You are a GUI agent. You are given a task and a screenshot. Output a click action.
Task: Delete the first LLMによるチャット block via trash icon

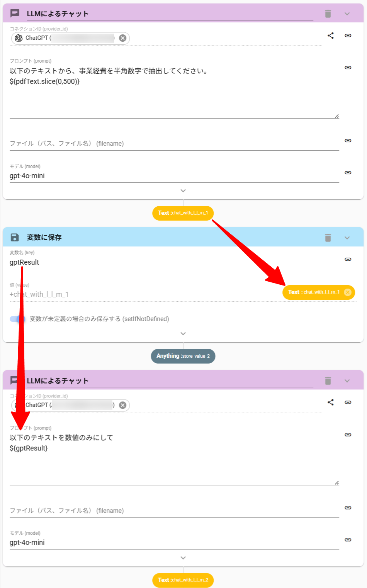[328, 14]
